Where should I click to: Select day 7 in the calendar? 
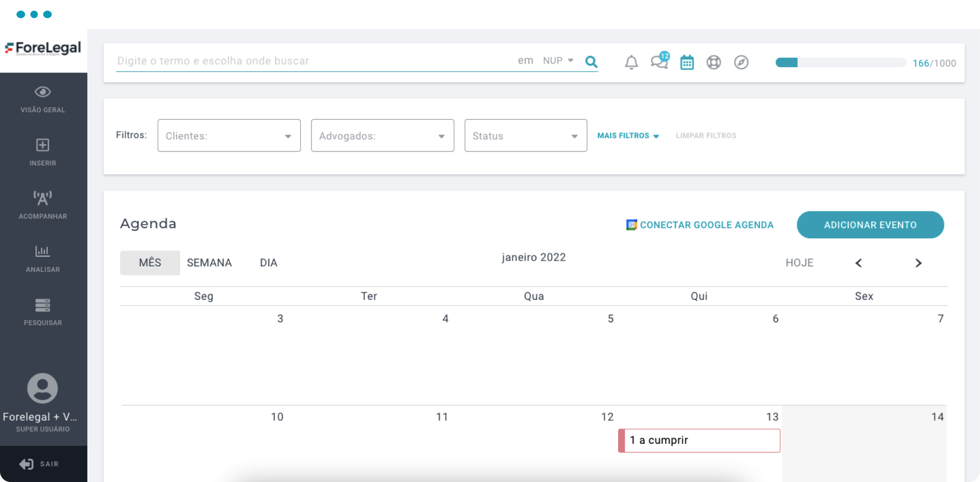(x=941, y=319)
